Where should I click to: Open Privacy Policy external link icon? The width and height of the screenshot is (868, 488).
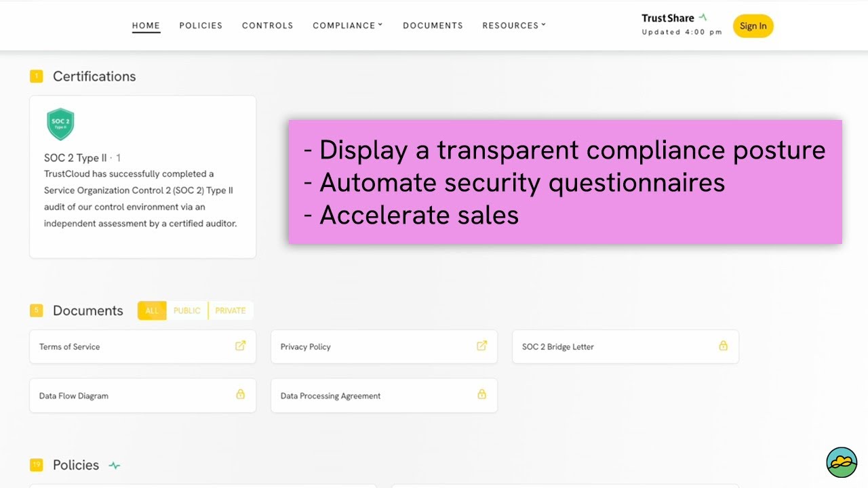click(x=481, y=346)
